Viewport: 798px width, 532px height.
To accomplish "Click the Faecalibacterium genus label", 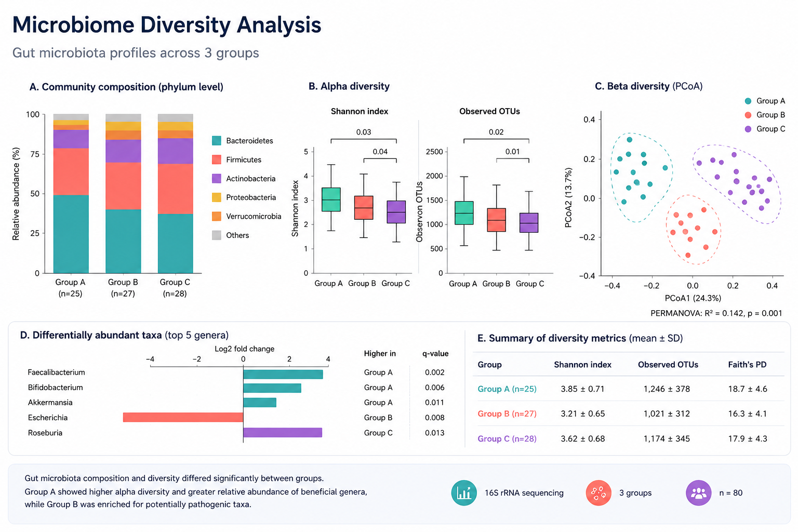I will point(56,373).
